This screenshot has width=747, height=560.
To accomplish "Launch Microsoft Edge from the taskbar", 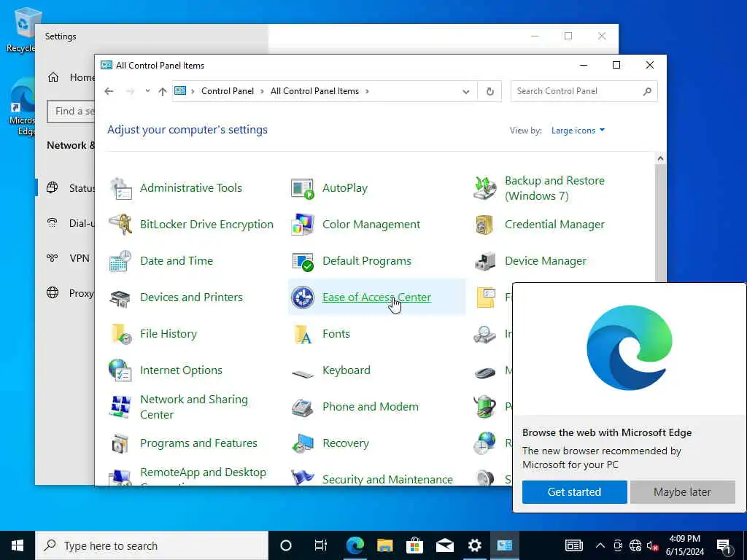I will (355, 545).
